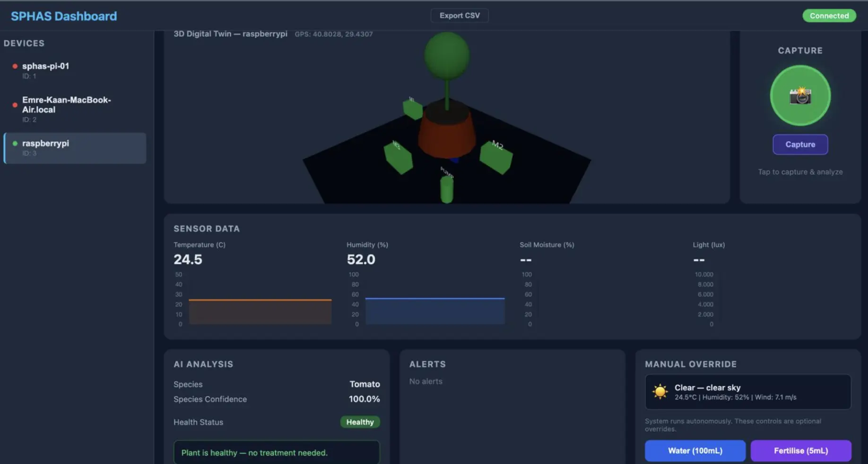Click the green plant sphere in the 3D twin
The width and height of the screenshot is (868, 464).
coord(447,55)
